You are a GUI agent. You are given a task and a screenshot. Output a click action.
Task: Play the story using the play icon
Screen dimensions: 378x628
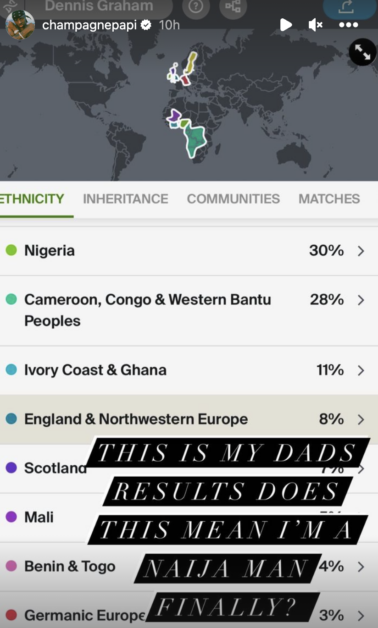click(286, 25)
